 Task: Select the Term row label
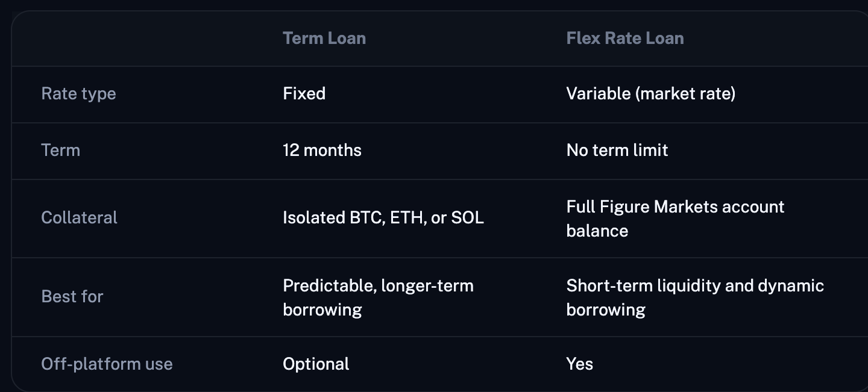click(60, 150)
